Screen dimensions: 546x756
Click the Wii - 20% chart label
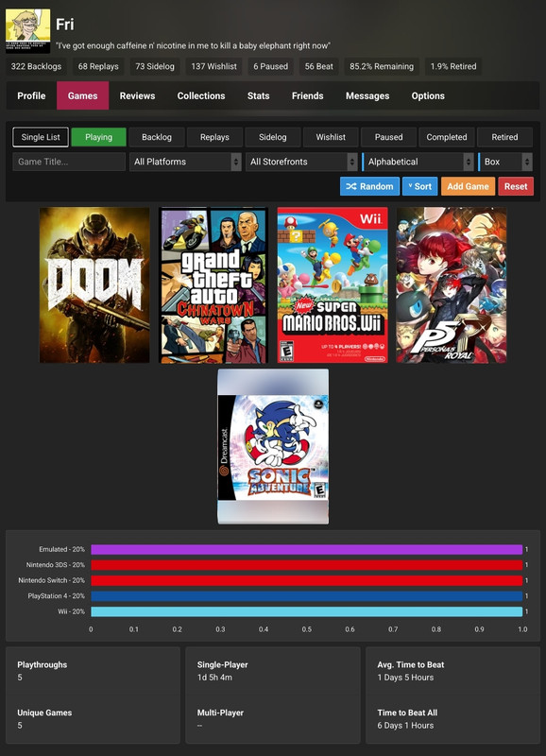72,611
